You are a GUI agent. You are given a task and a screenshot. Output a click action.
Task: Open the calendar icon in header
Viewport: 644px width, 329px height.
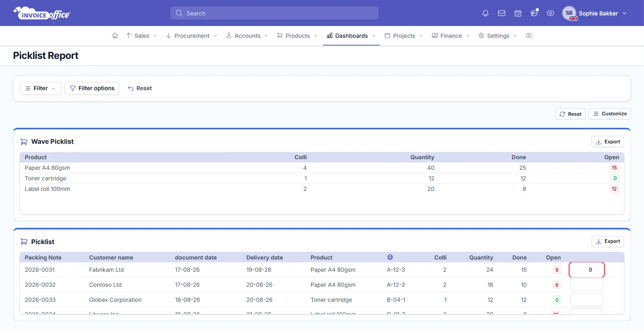click(x=518, y=13)
